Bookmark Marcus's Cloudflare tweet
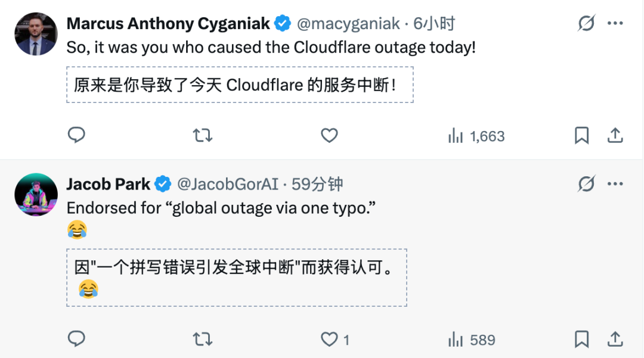The width and height of the screenshot is (644, 358). (x=581, y=136)
